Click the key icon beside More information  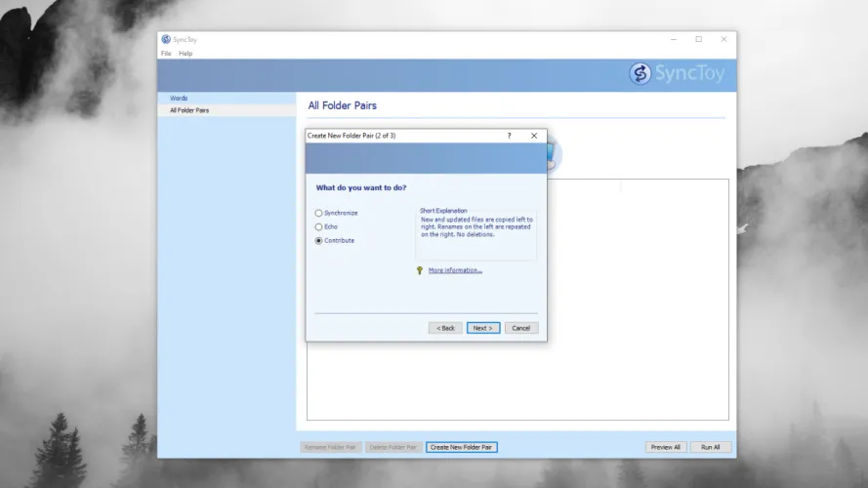(x=420, y=270)
